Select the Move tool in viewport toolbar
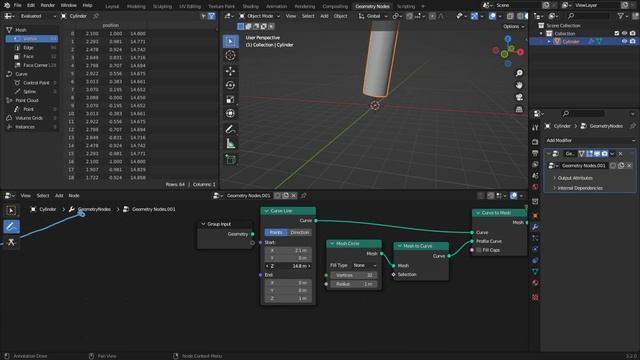This screenshot has width=640, height=360. coord(230,71)
